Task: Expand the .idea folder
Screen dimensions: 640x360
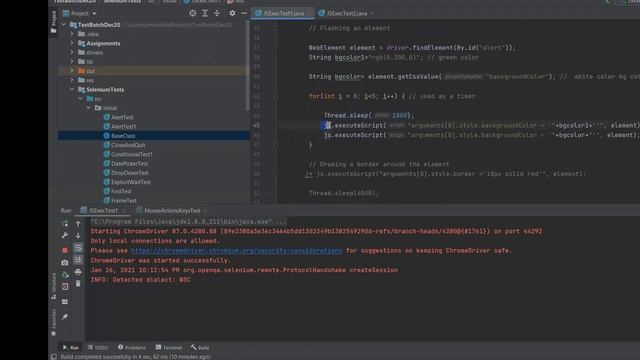Action: pyautogui.click(x=72, y=34)
